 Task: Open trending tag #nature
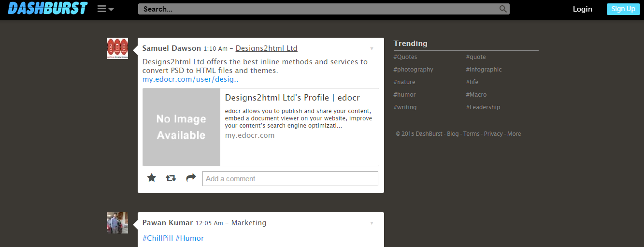click(404, 82)
